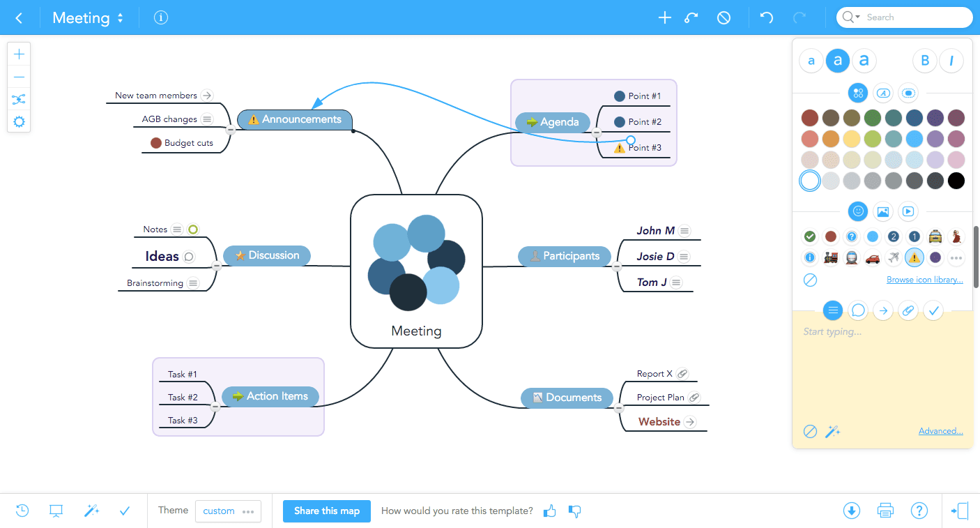Toggle italic text formatting
Viewport: 980px width, 528px height.
(951, 61)
